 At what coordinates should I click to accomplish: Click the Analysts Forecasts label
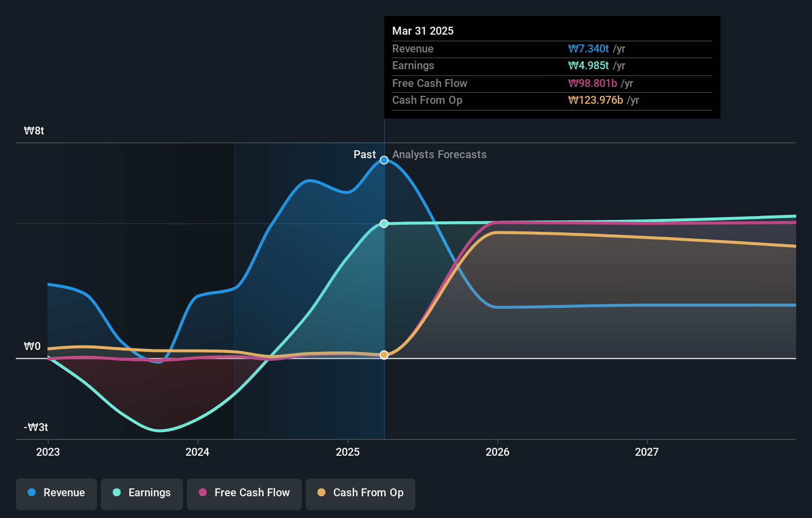coord(439,155)
